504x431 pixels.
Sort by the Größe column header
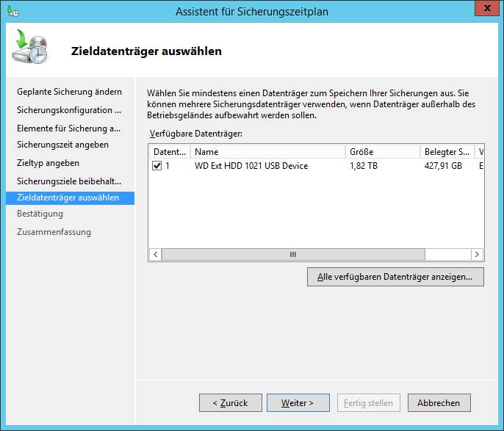[x=383, y=151]
